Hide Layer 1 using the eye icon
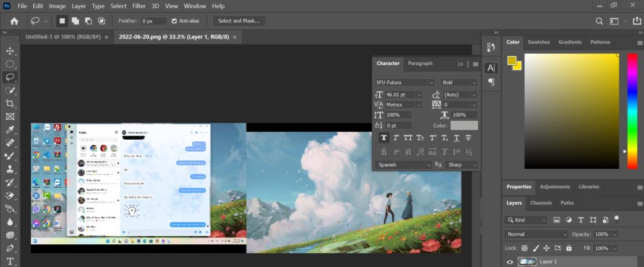The height and width of the screenshot is (267, 644). click(x=509, y=262)
